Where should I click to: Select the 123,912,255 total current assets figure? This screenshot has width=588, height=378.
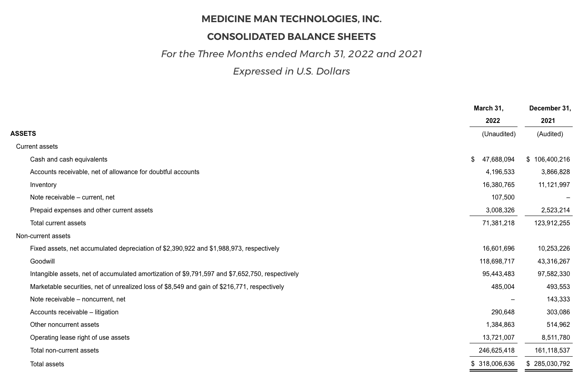tap(552, 223)
